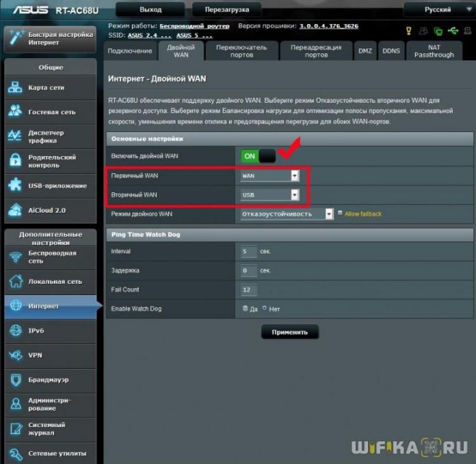Open the Режим двойного WAN dropdown
This screenshot has width=476, height=464.
[287, 214]
